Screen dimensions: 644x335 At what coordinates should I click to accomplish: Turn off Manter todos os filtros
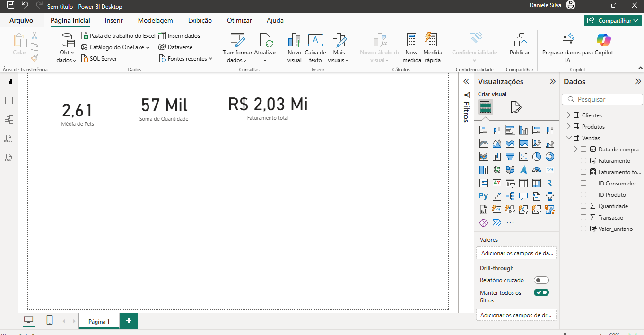[x=541, y=292]
